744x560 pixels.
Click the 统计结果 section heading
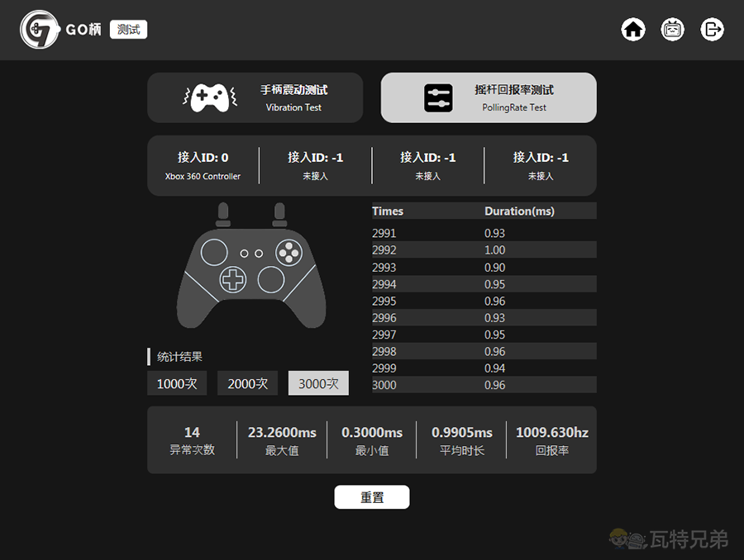pos(179,357)
